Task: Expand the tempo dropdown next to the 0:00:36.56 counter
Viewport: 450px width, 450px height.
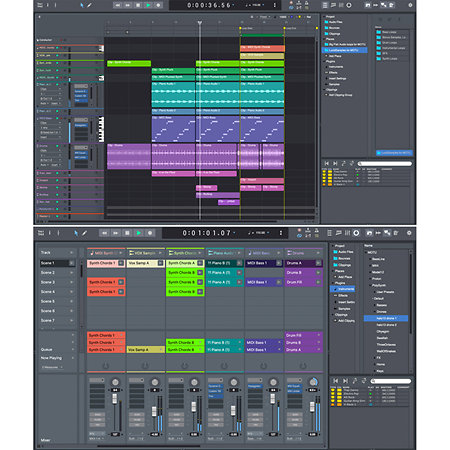Action: click(263, 5)
